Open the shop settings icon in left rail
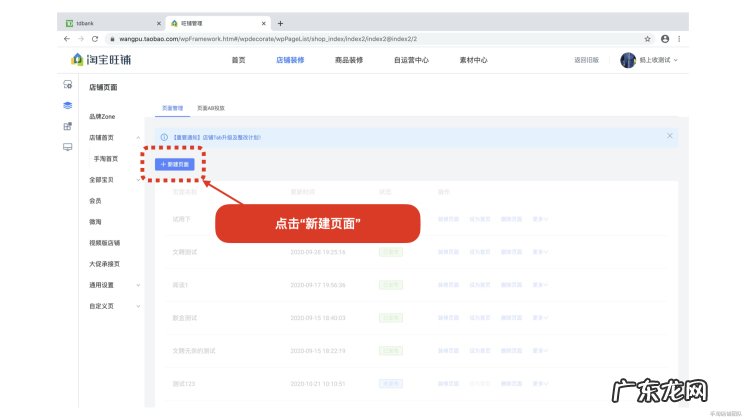Viewport: 746px width, 420px height. click(x=68, y=84)
